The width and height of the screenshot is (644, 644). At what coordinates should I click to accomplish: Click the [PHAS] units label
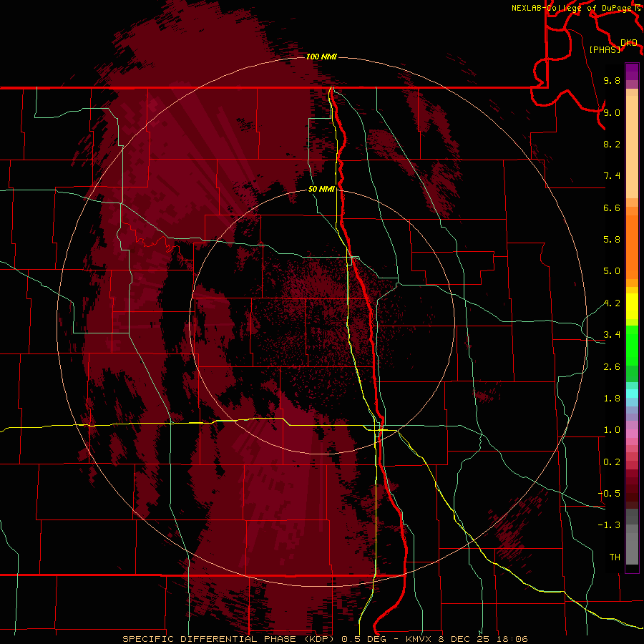coord(605,49)
